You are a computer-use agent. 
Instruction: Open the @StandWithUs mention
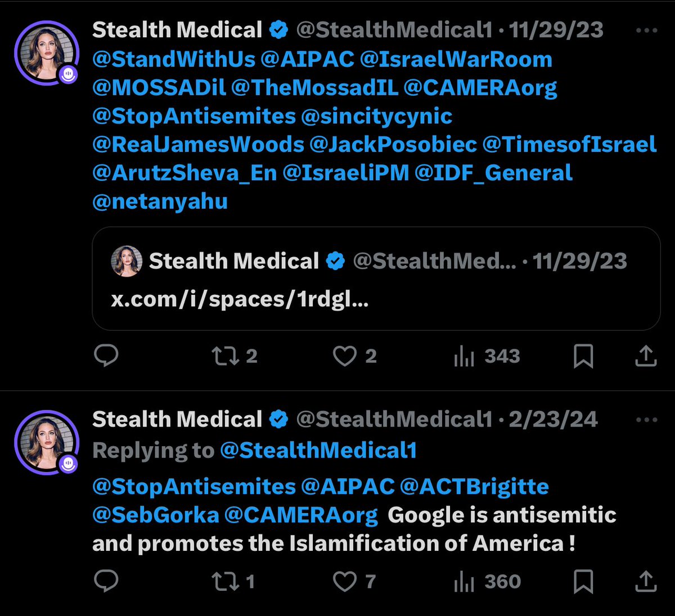(174, 60)
